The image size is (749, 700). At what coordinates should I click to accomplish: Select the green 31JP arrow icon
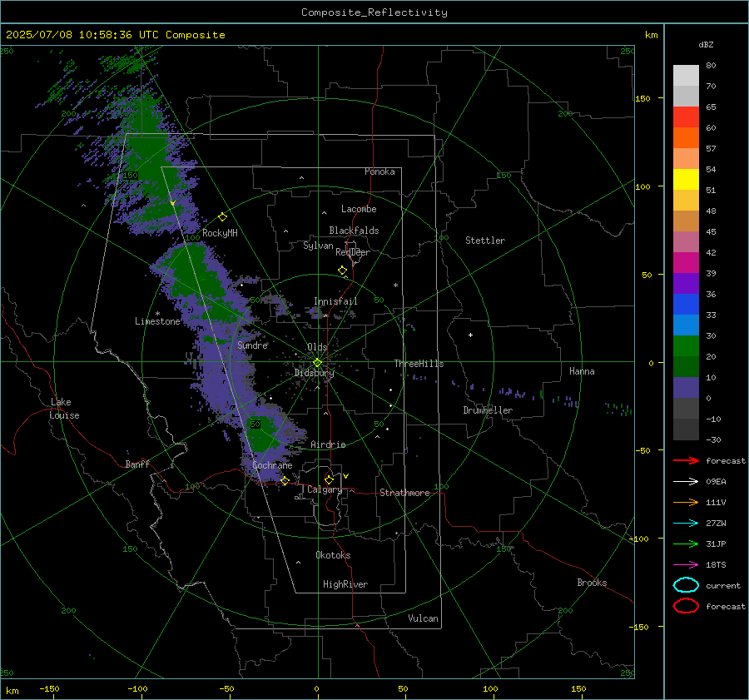[x=686, y=544]
